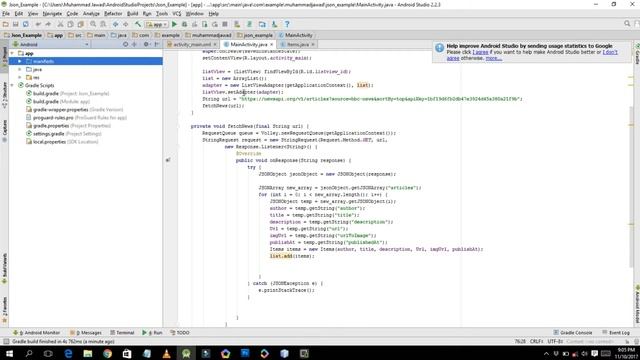Screen dimensions: 640x360
Task: Open the Run tool window
Action: tap(152, 333)
